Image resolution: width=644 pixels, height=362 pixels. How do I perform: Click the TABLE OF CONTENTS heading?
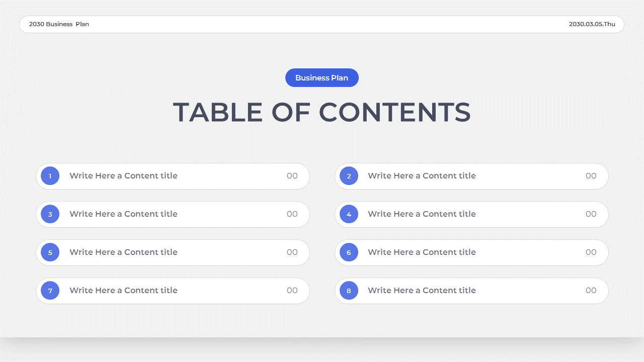coord(322,112)
